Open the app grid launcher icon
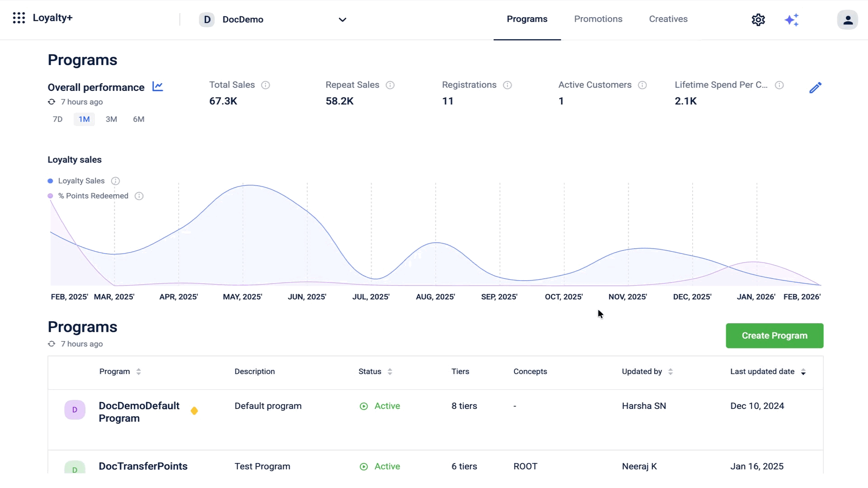This screenshot has height=488, width=868. [x=19, y=18]
